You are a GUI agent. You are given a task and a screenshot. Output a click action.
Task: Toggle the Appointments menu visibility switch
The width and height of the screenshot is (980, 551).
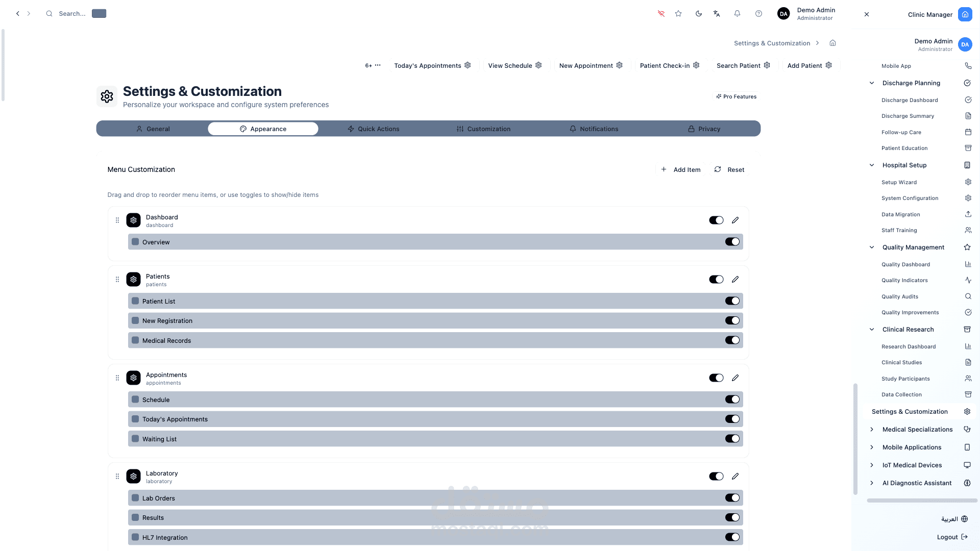point(716,378)
